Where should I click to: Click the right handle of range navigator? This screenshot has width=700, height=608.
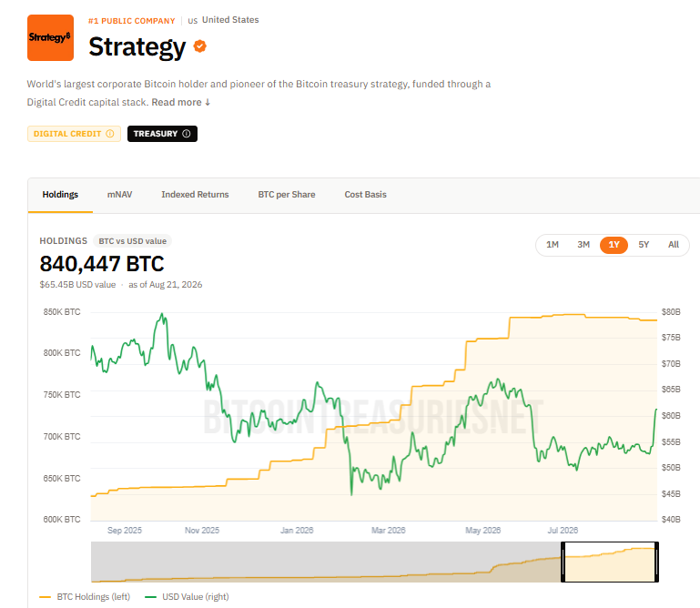pyautogui.click(x=656, y=562)
